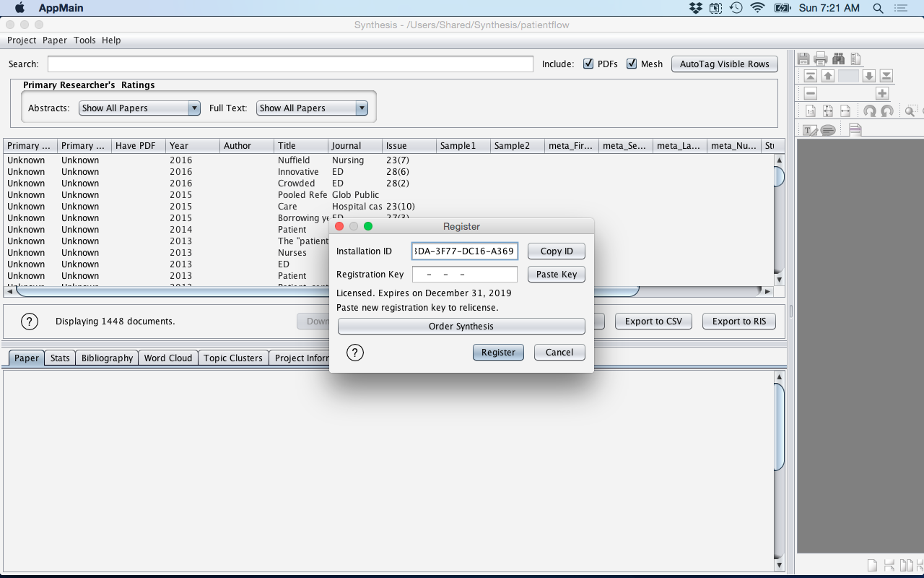
Task: Open the Abstracts rating filter dropdown
Action: (139, 108)
